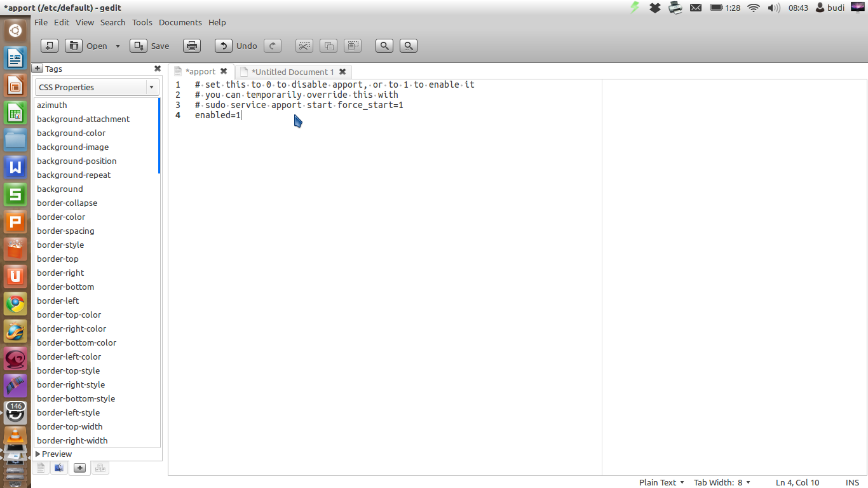Click the Copy toolbar icon

[x=329, y=46]
